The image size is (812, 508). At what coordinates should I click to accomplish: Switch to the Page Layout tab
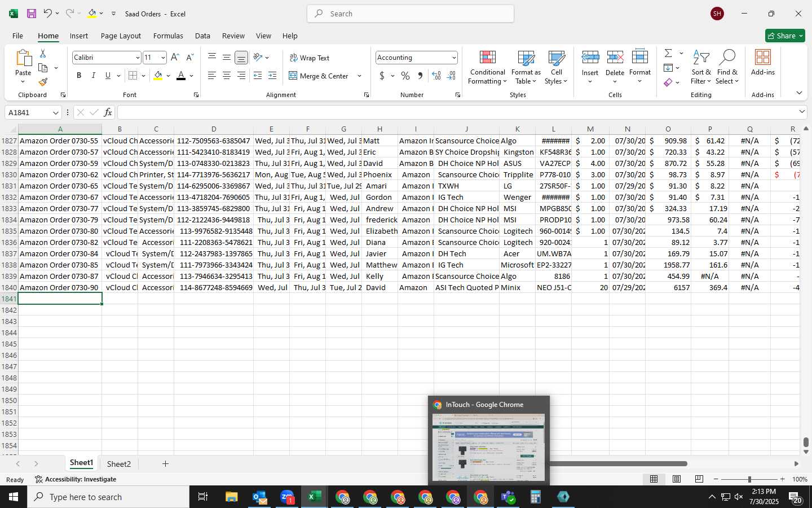pos(121,36)
